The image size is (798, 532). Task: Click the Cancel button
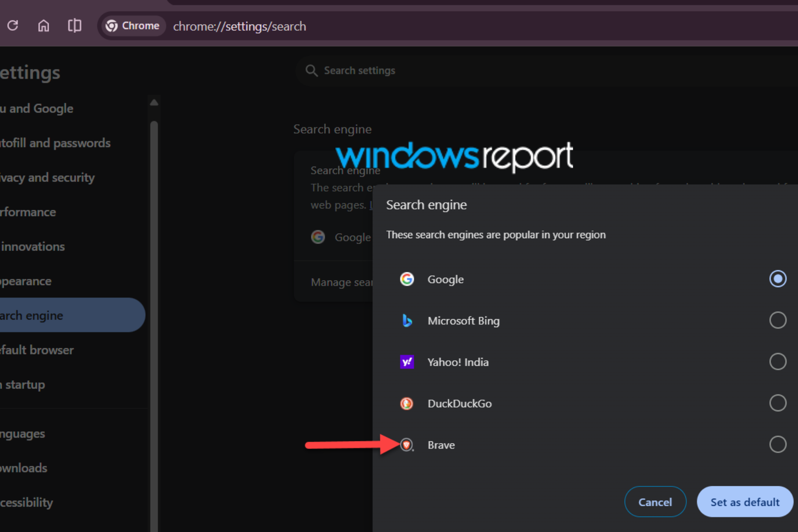[x=655, y=502]
